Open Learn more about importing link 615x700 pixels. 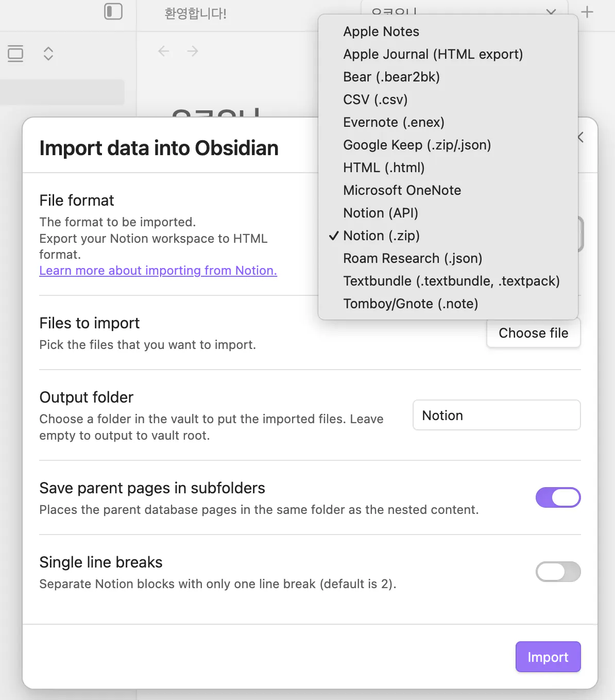(158, 271)
